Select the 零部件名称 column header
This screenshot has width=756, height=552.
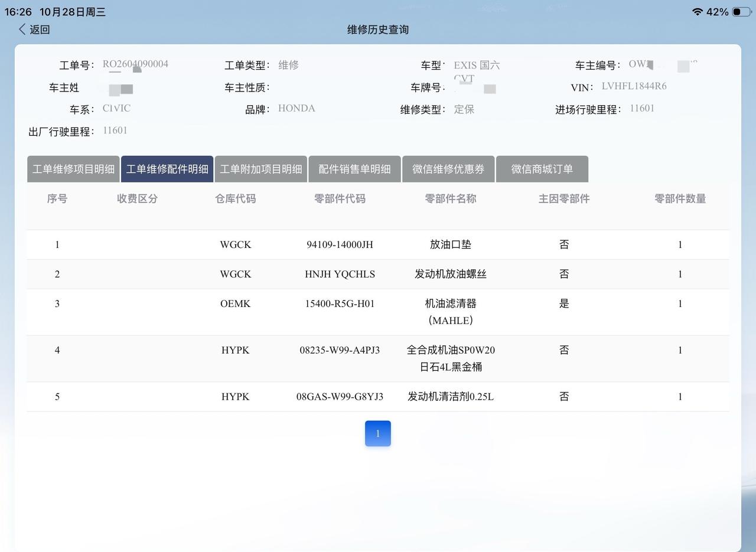(x=451, y=199)
